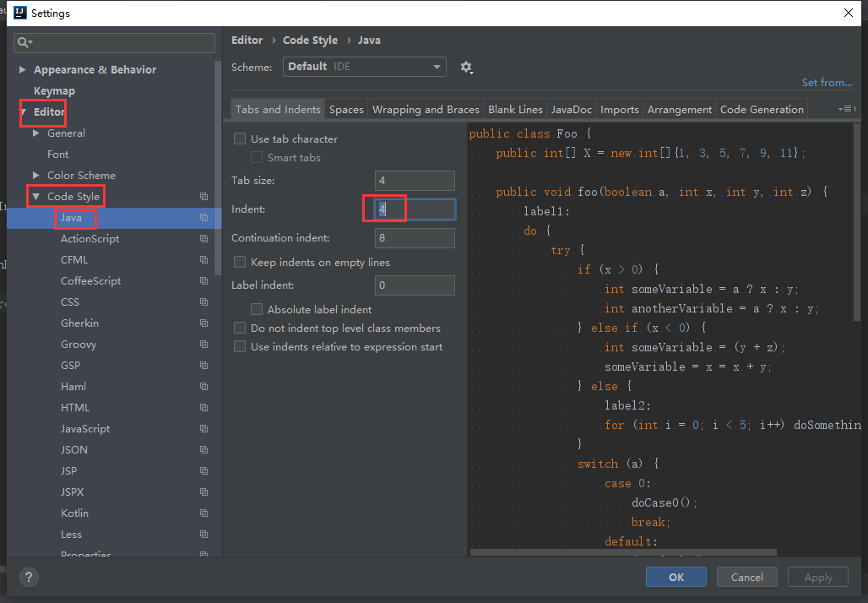Select the Tabs and Indents tab
This screenshot has height=603, width=868.
(278, 110)
